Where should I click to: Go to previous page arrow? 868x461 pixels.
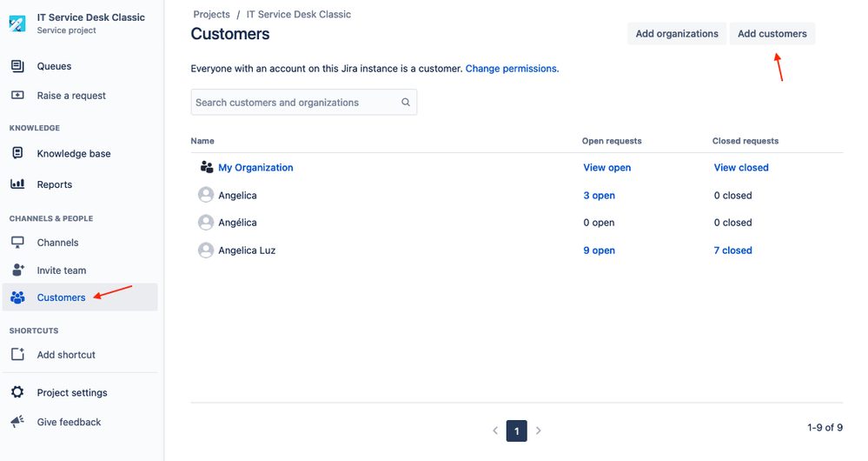[x=495, y=431]
